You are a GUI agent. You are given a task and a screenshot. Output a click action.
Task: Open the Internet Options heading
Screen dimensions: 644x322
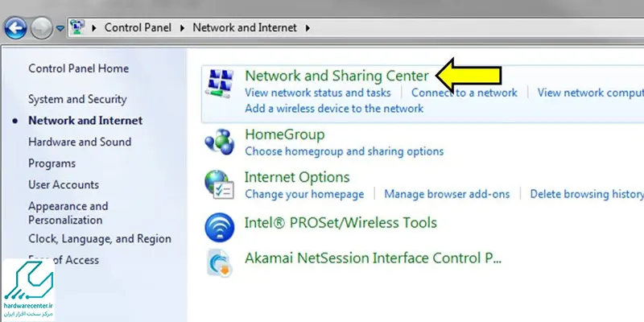click(297, 177)
